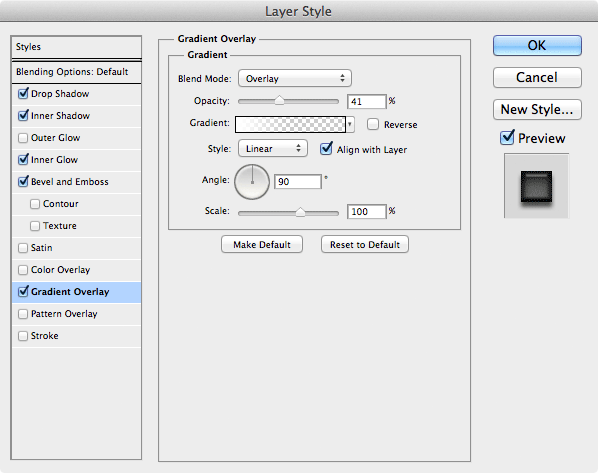598x473 pixels.
Task: Click the angle dial control
Action: pyautogui.click(x=252, y=182)
